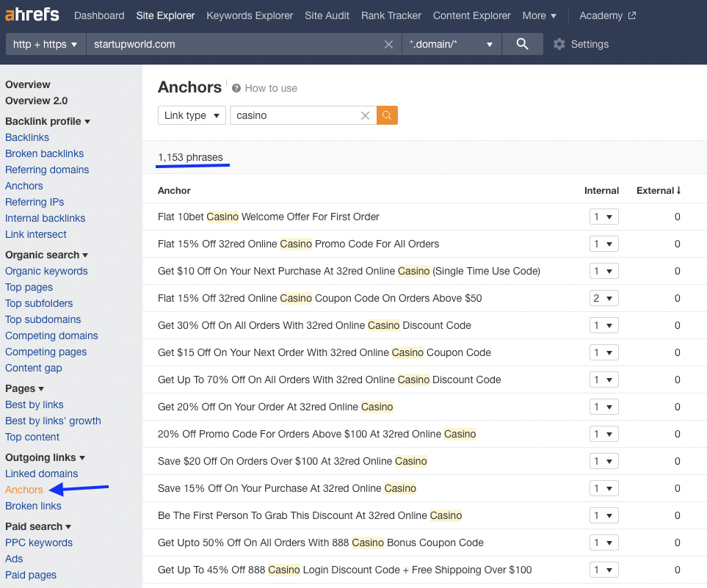Collapse the Paid search section
Screen dimensions: 707x588
38,526
